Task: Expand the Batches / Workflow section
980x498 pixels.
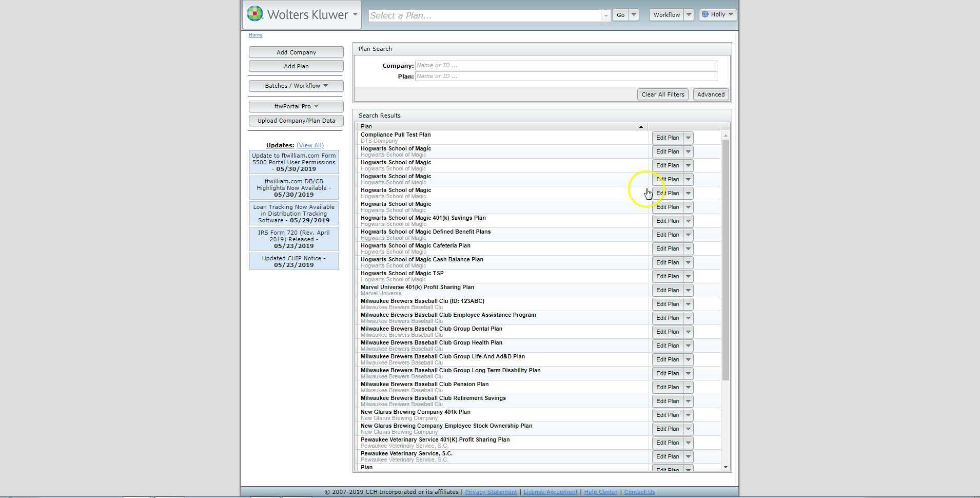Action: pyautogui.click(x=296, y=86)
